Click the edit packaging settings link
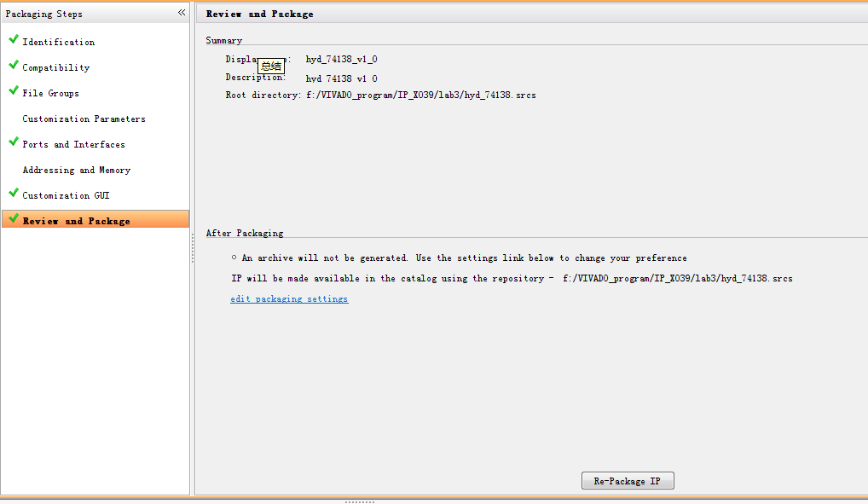Viewport: 868px width, 504px height. [x=289, y=299]
